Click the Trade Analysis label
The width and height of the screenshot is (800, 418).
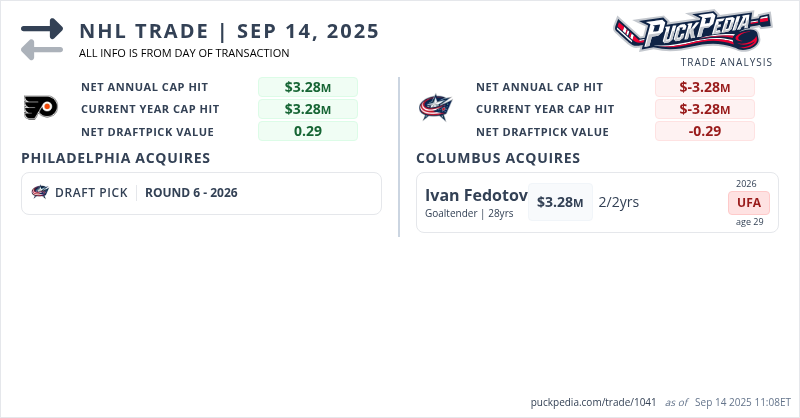(726, 62)
